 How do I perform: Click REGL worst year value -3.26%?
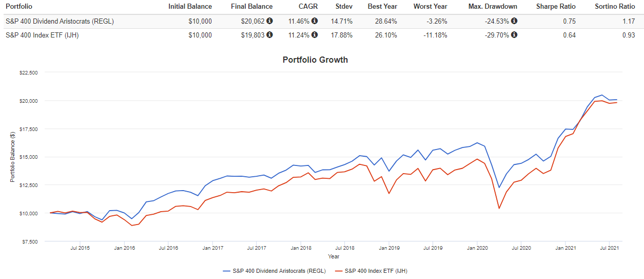tap(437, 22)
